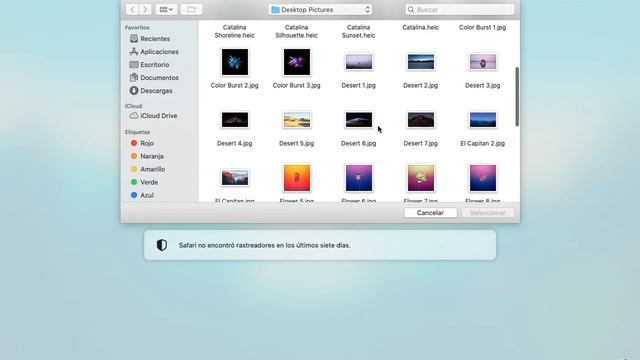Click the Catalina Sunset.heic file name
Screen dimensions: 640x360
coord(359,31)
